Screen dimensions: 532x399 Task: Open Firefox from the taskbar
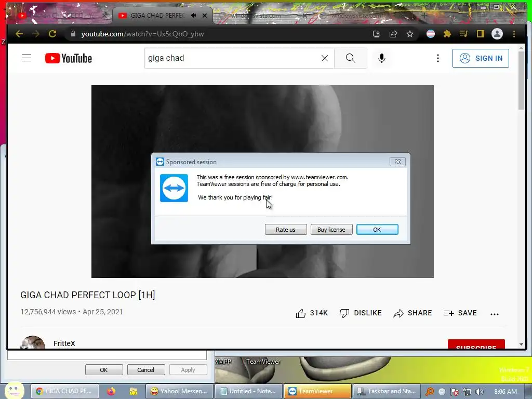(x=111, y=391)
